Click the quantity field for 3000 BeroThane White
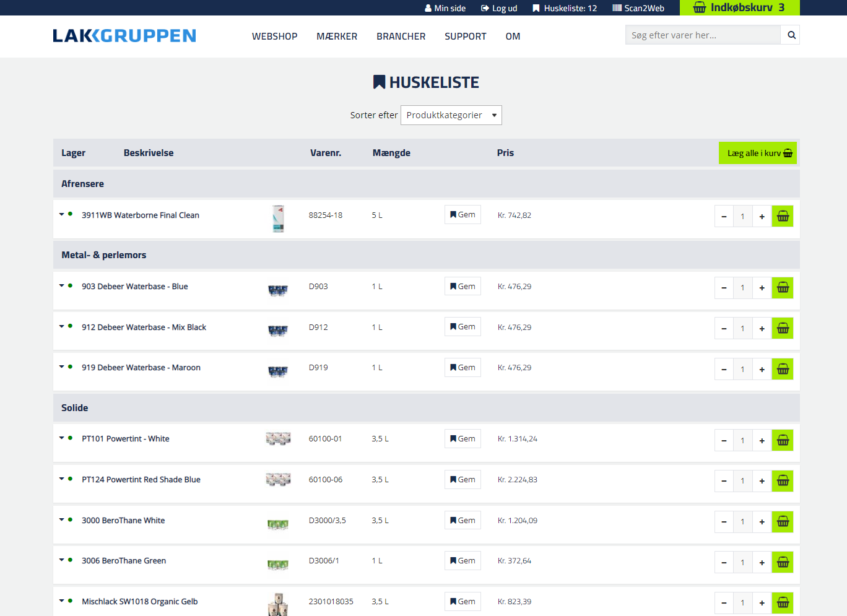 (742, 521)
